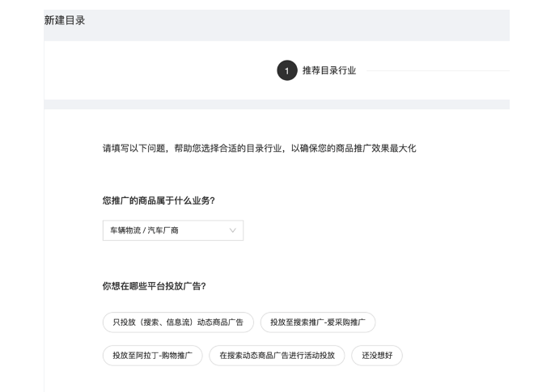This screenshot has width=555, height=392.
Task: Click blank area right of the 还没想好 pill
Action: tap(455, 356)
